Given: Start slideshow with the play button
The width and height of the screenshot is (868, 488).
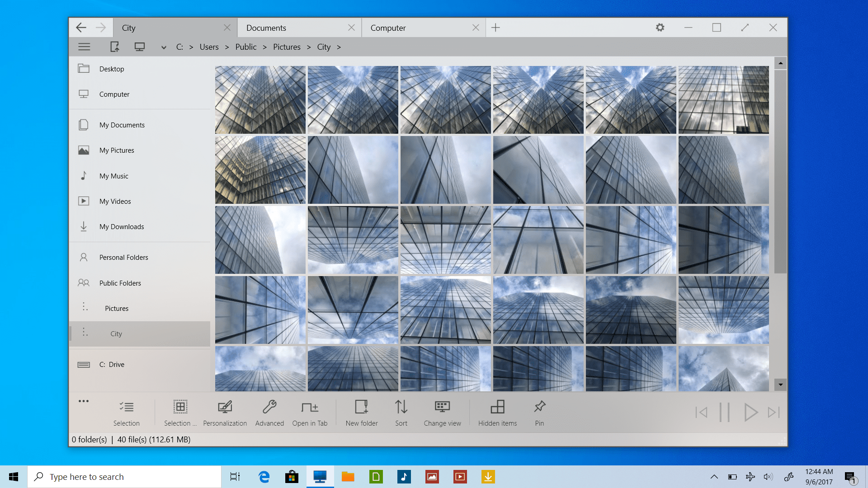Looking at the screenshot, I should coord(750,412).
